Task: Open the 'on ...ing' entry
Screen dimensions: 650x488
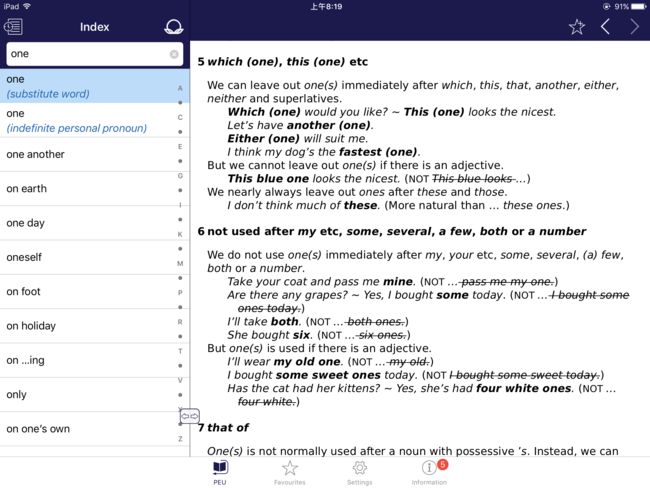Action: [x=95, y=361]
